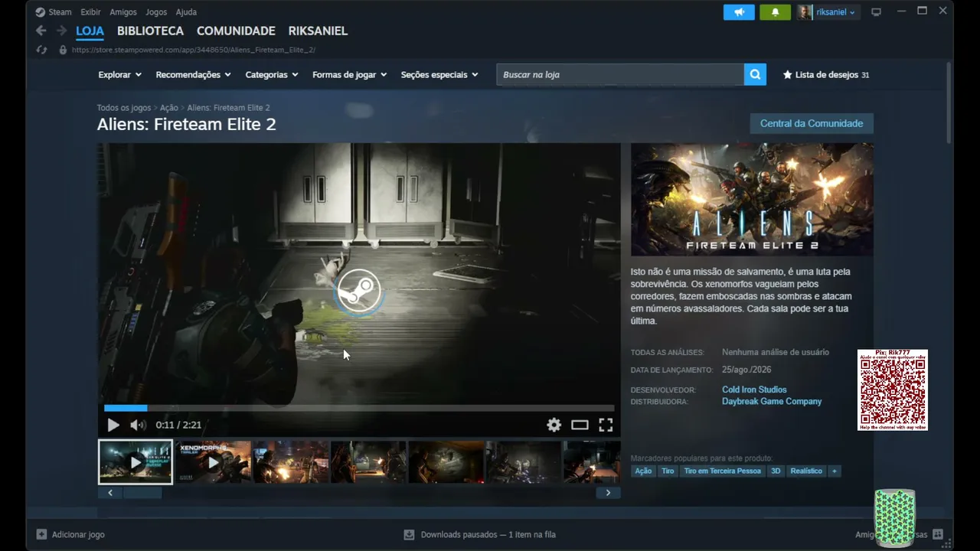Open Central da Comunidade
Screen dimensions: 980x551
(812, 123)
